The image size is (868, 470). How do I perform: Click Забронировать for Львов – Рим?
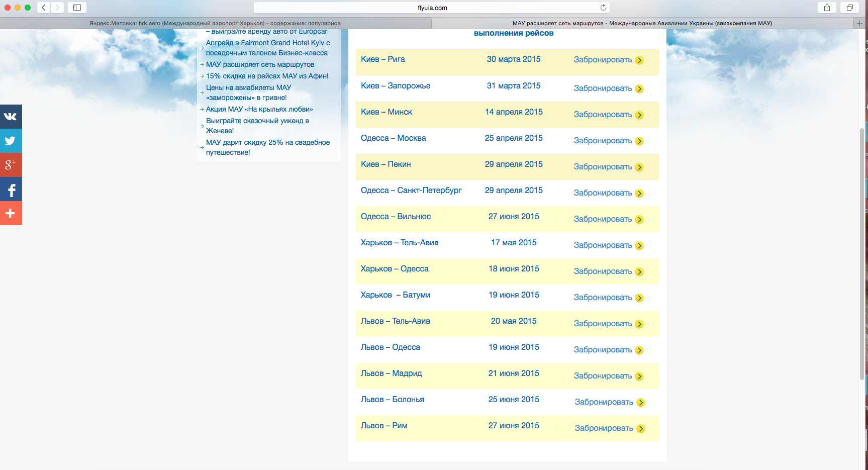pos(604,428)
